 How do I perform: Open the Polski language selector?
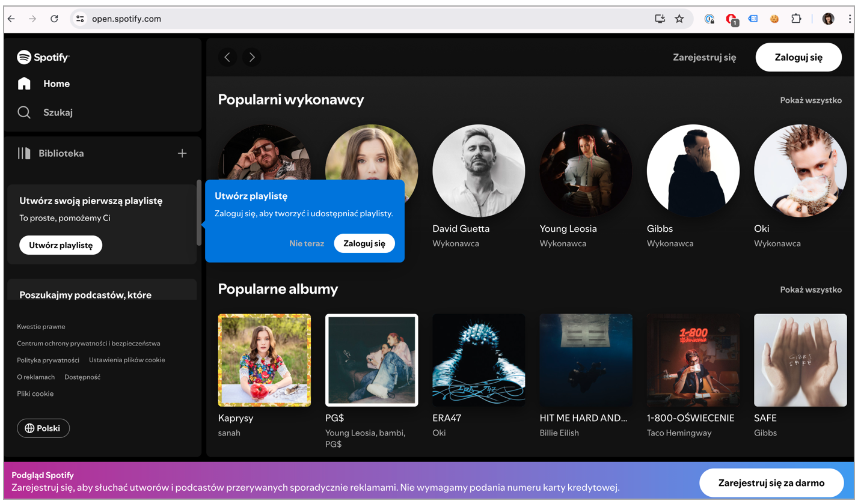pos(43,428)
